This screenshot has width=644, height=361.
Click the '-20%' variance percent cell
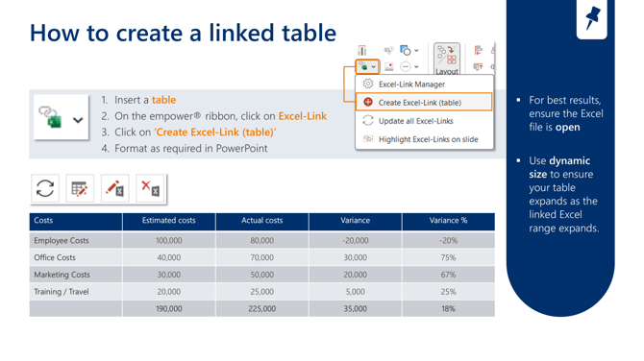pos(449,240)
